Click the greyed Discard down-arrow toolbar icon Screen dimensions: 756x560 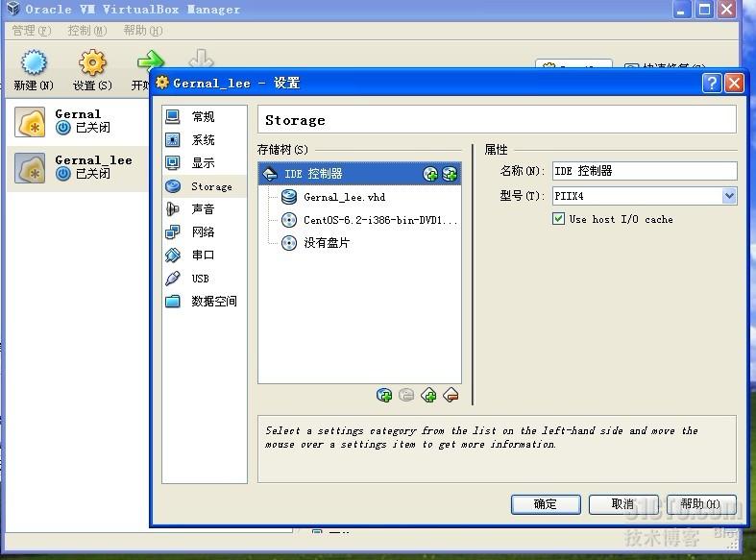201,59
